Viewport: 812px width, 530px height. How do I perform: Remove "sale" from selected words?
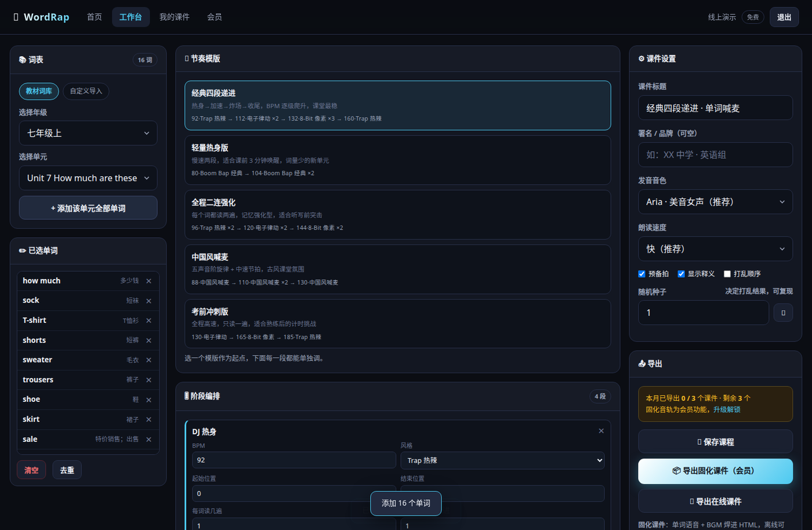pos(149,440)
